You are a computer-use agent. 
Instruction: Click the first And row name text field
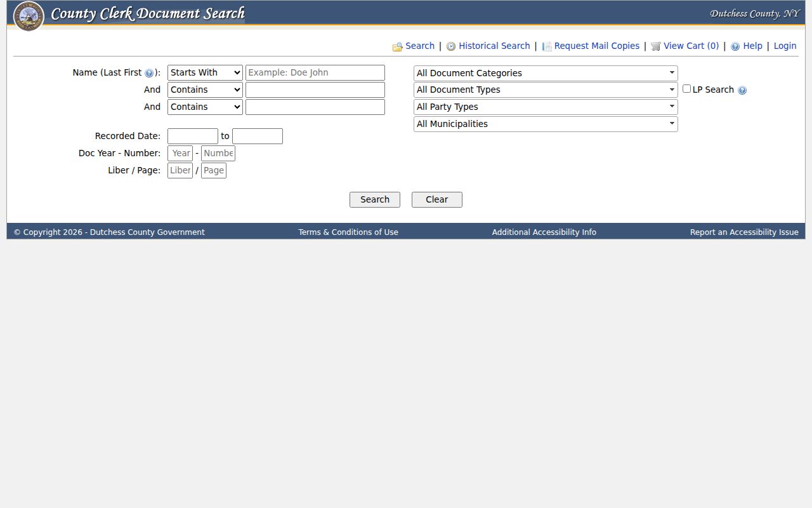coord(315,90)
